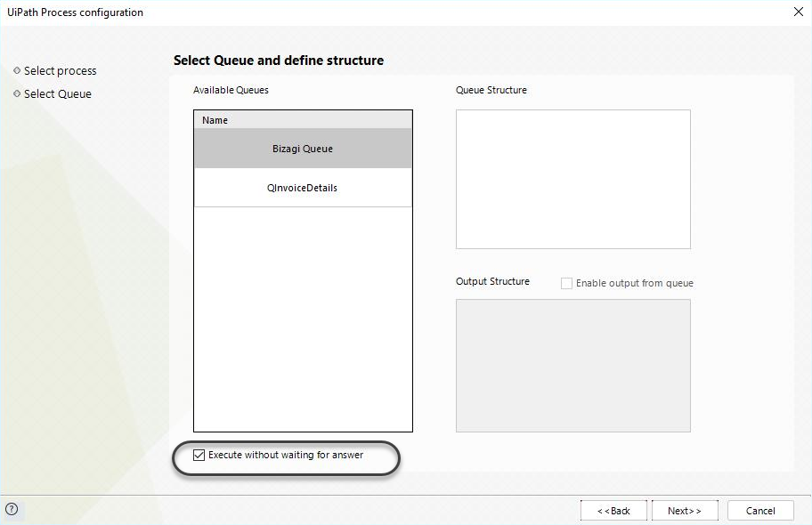Image resolution: width=812 pixels, height=525 pixels.
Task: Open the help icon at bottom left
Action: click(12, 509)
